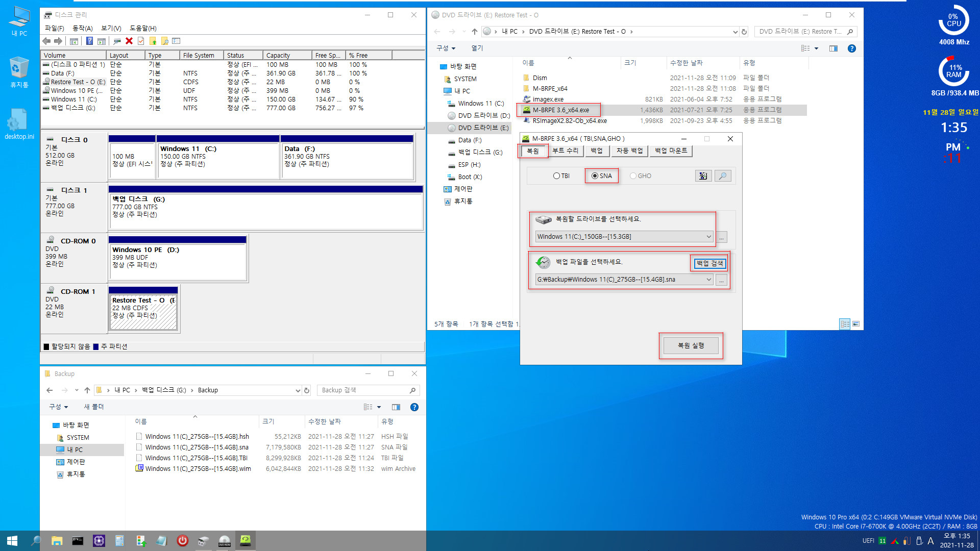Screen dimensions: 980x551
Task: Open File Explorer from the taskbar
Action: pos(57,541)
